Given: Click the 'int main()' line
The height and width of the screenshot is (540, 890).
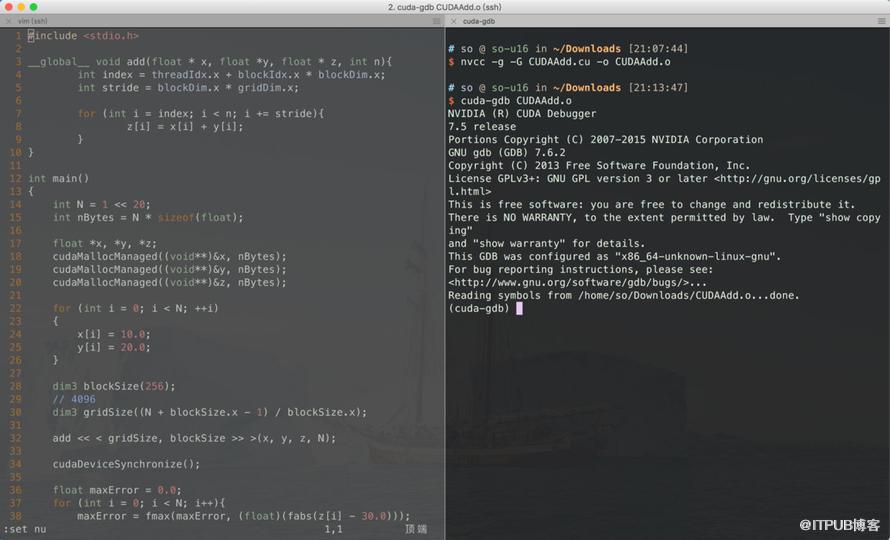Looking at the screenshot, I should point(58,178).
